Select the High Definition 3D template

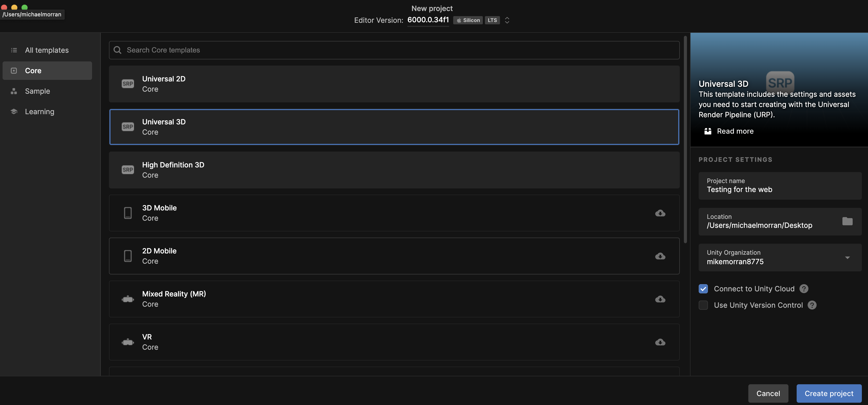tap(394, 170)
